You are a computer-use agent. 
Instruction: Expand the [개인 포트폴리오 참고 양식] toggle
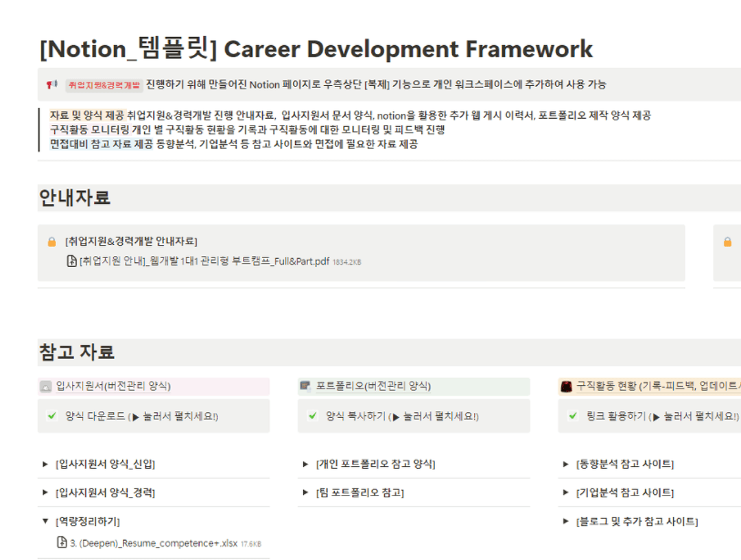306,464
